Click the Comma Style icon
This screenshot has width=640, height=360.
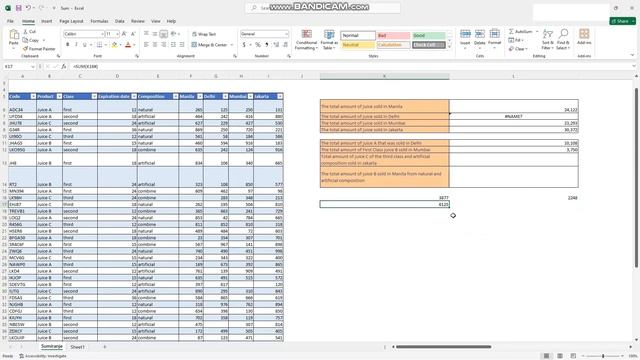tap(267, 44)
